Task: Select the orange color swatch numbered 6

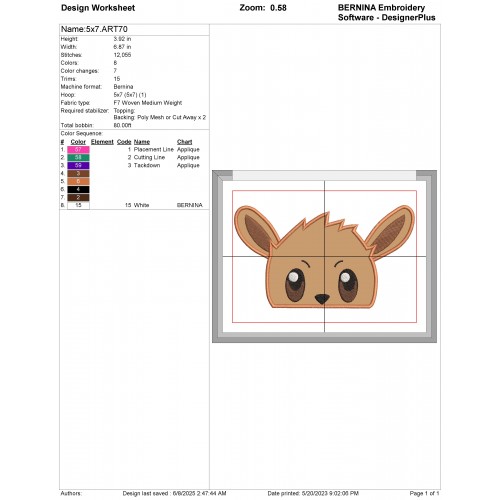Action: (78, 182)
